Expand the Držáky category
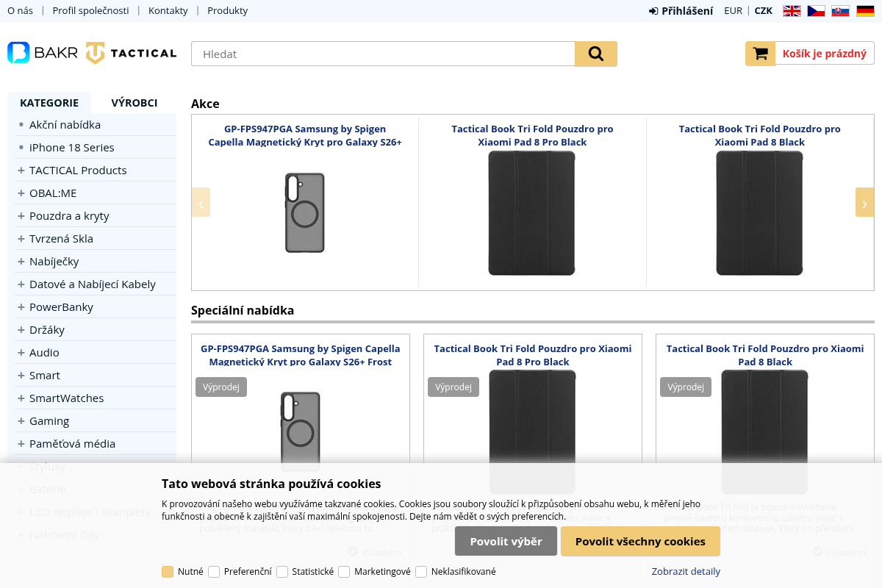 click(21, 330)
